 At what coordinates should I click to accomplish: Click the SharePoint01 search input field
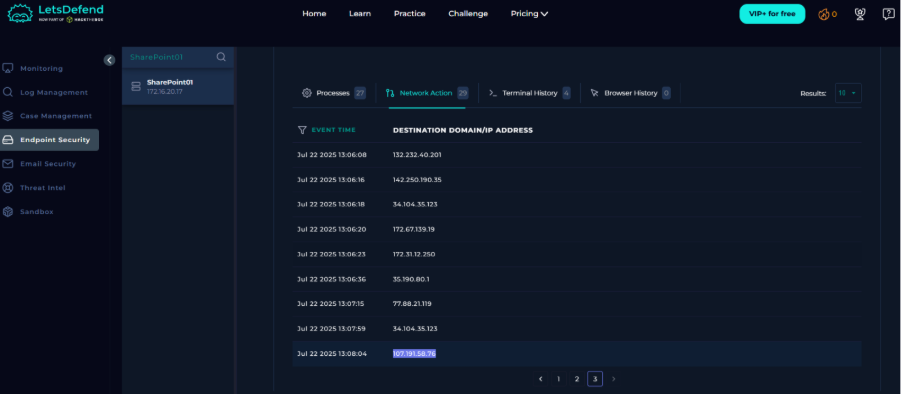point(170,57)
